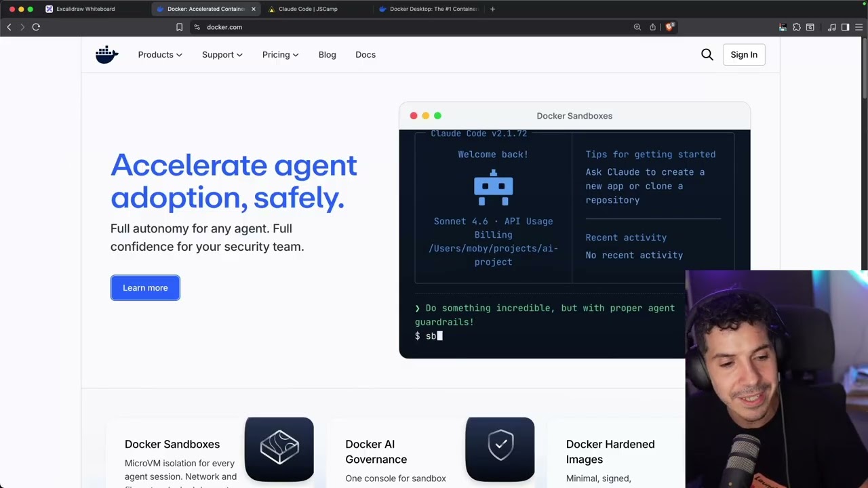Click the 'Docker Sandboxes' window title
Screen dimensions: 868x488
[x=574, y=116]
